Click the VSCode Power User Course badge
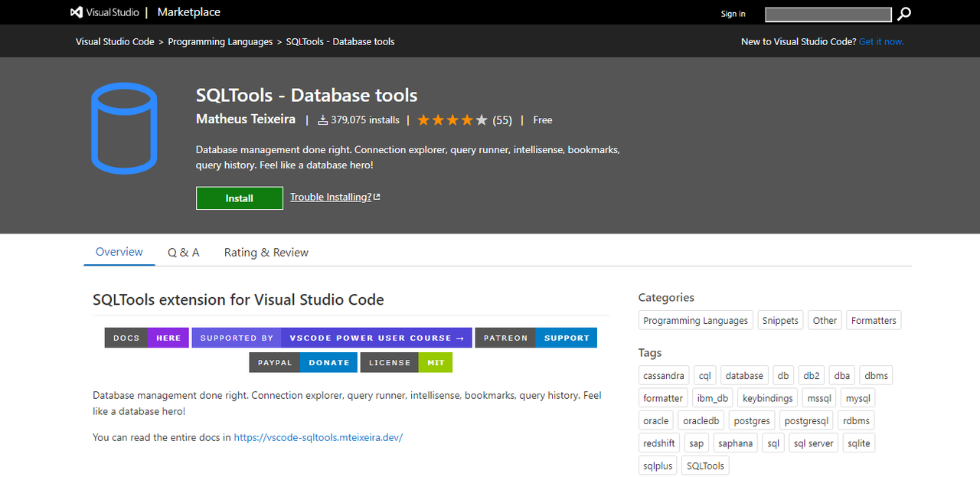The height and width of the screenshot is (477, 980). 332,338
